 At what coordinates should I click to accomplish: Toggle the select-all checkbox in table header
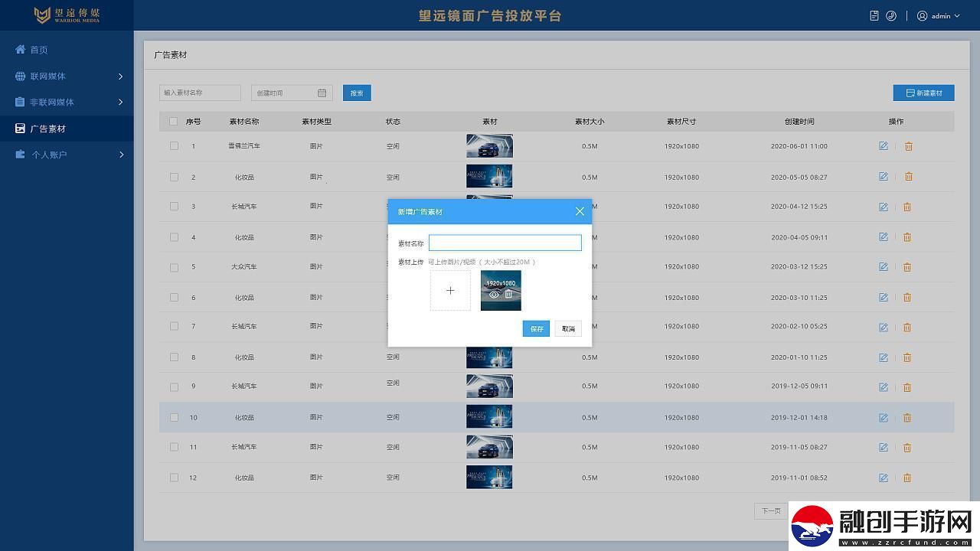point(174,121)
